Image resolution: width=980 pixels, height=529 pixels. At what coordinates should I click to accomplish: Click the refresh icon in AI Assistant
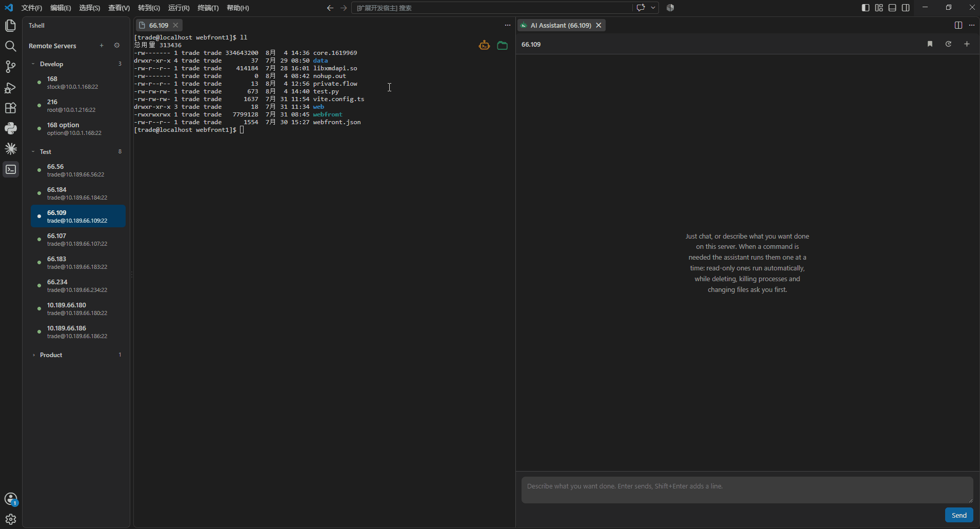tap(948, 44)
